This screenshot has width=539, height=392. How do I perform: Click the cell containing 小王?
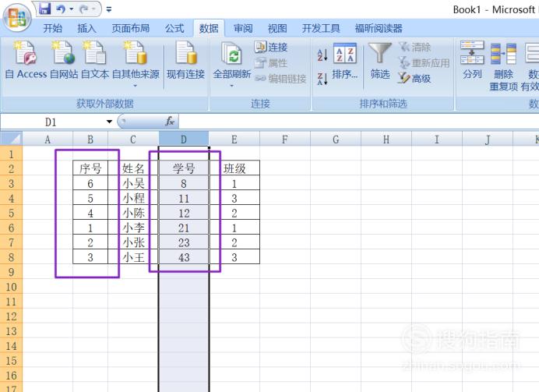point(133,257)
